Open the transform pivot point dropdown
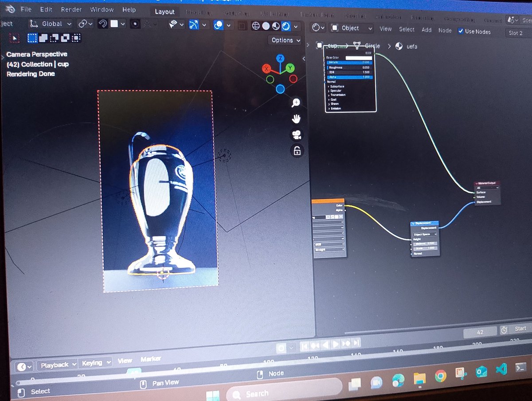 [x=85, y=24]
